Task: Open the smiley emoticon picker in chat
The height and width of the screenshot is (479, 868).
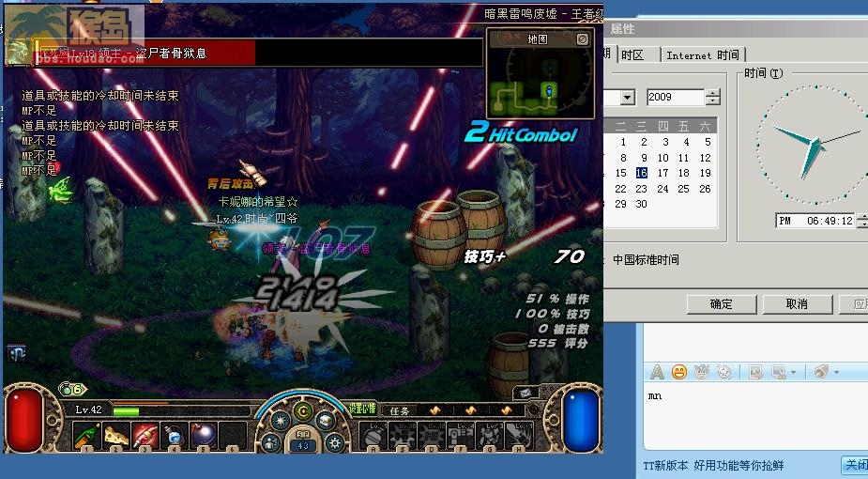Action: (679, 372)
